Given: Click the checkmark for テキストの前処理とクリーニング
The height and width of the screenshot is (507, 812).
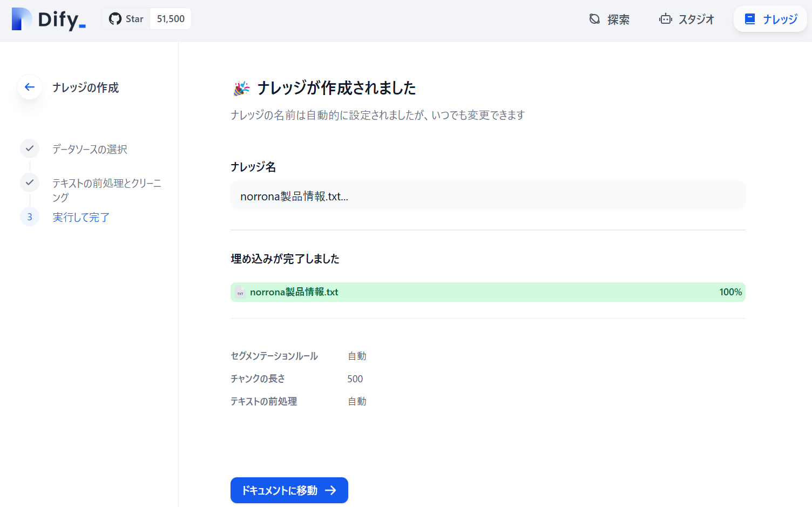Looking at the screenshot, I should 30,182.
